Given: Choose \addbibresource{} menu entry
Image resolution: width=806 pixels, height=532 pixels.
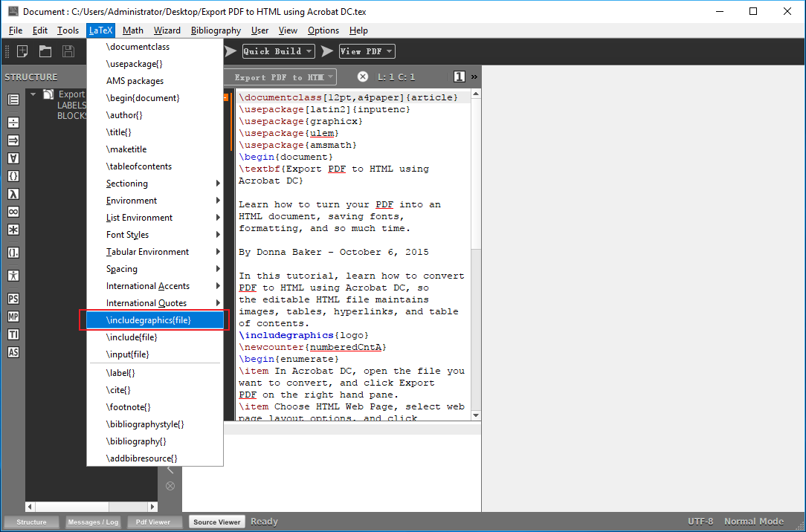Looking at the screenshot, I should coord(155,458).
